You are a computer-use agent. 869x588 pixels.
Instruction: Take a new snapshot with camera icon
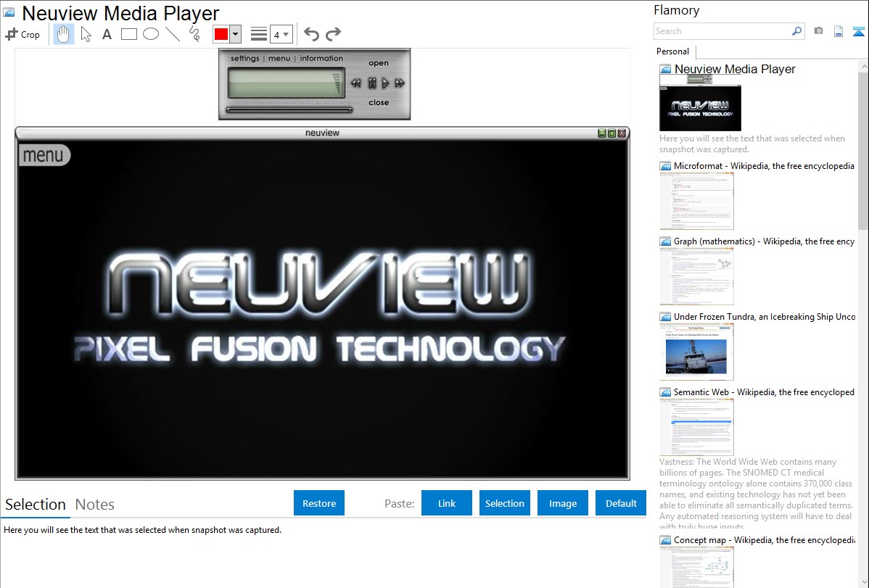[818, 31]
